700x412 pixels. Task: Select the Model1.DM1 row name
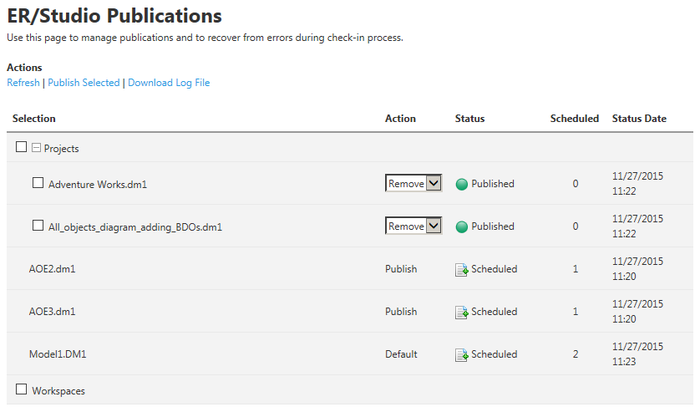point(58,354)
